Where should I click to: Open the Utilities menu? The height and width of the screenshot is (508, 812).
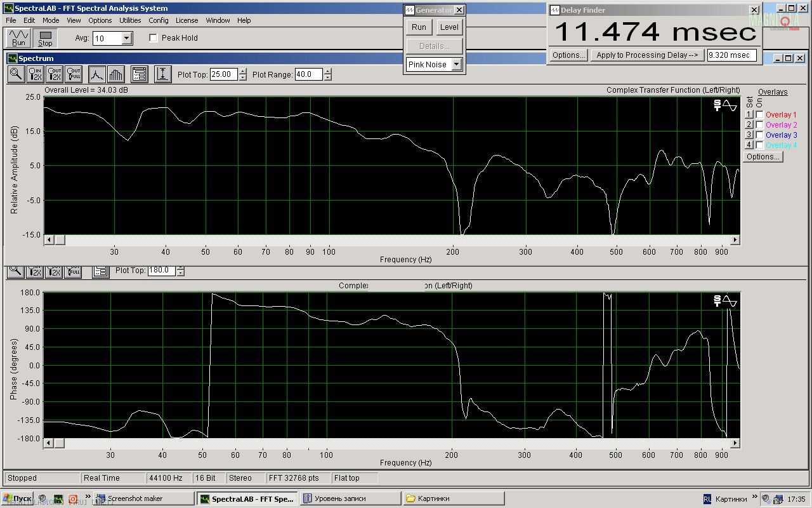pos(130,20)
